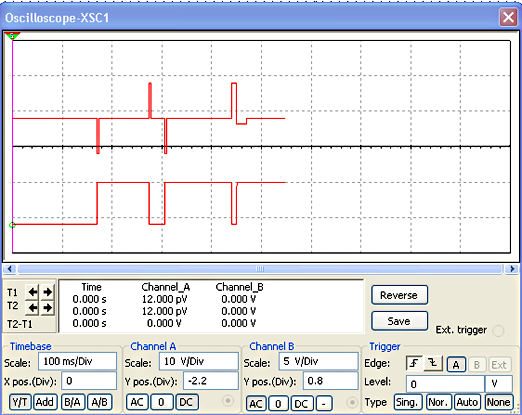Click the Channel B terminal radio indicator
522x415 pixels.
point(352,402)
